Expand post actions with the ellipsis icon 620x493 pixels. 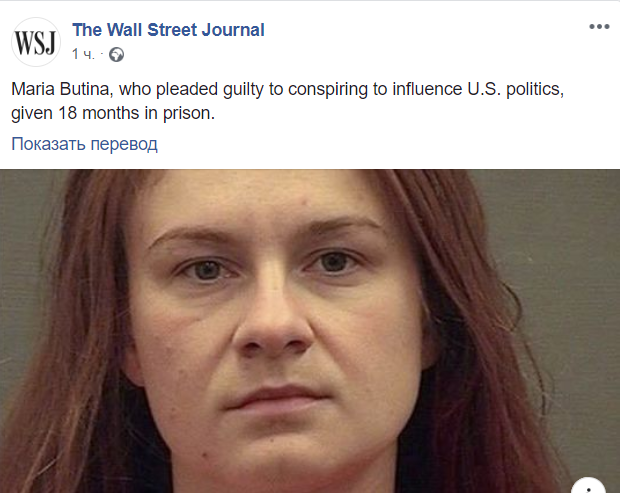pyautogui.click(x=599, y=27)
